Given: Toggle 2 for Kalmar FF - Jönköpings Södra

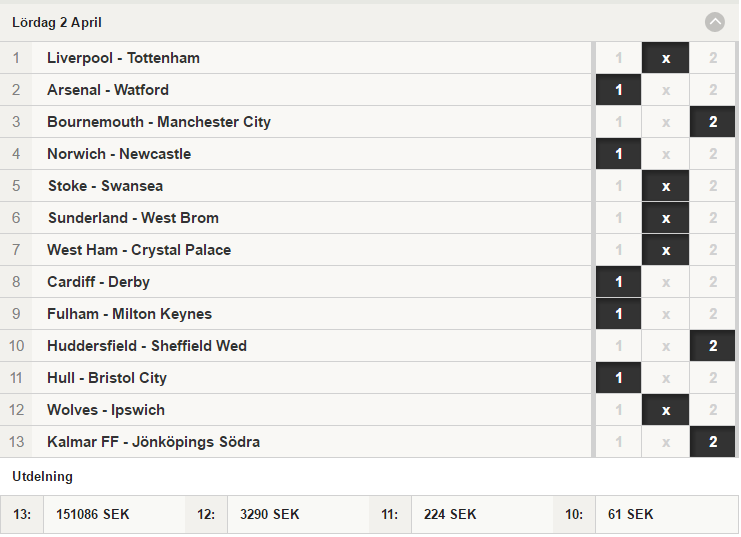Looking at the screenshot, I should coord(712,442).
